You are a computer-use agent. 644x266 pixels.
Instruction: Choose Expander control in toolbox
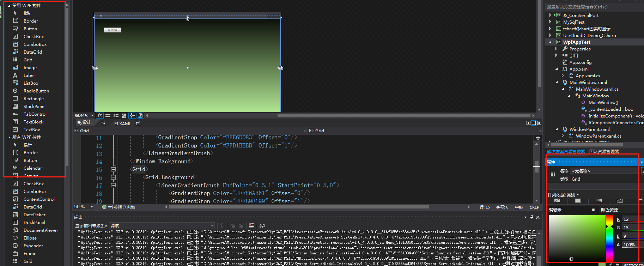pos(33,246)
